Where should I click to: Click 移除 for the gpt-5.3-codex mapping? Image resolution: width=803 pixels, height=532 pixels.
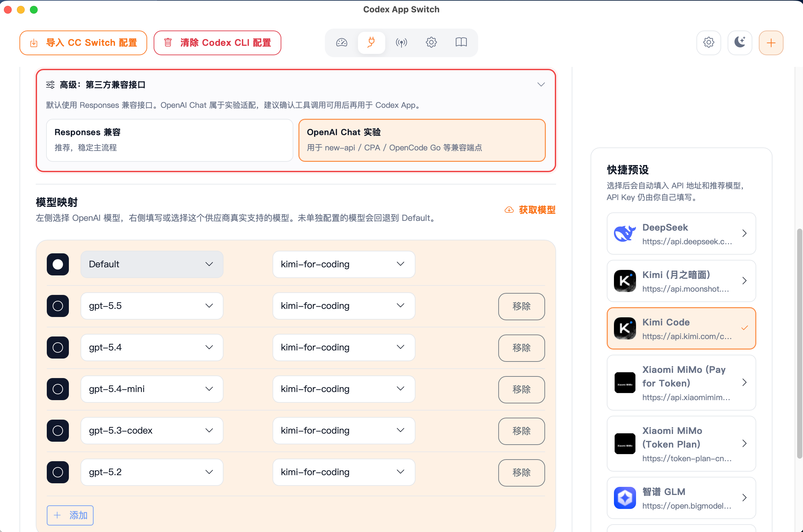(x=522, y=431)
